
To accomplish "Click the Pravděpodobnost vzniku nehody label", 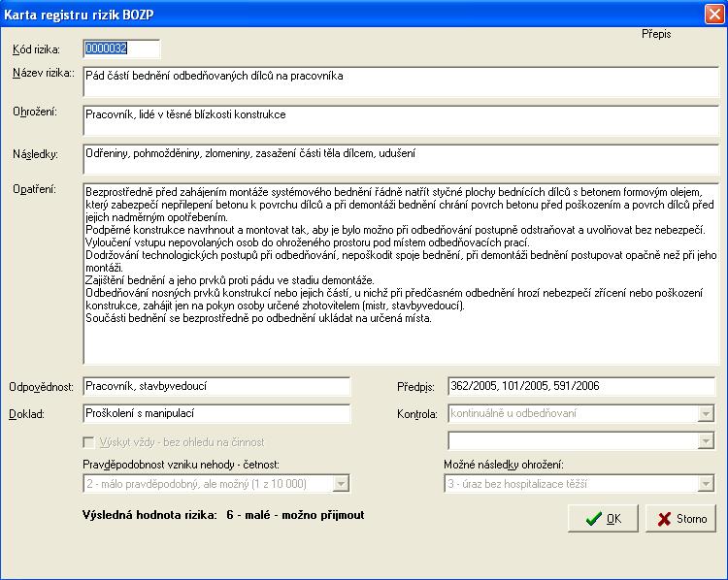I will click(x=182, y=465).
